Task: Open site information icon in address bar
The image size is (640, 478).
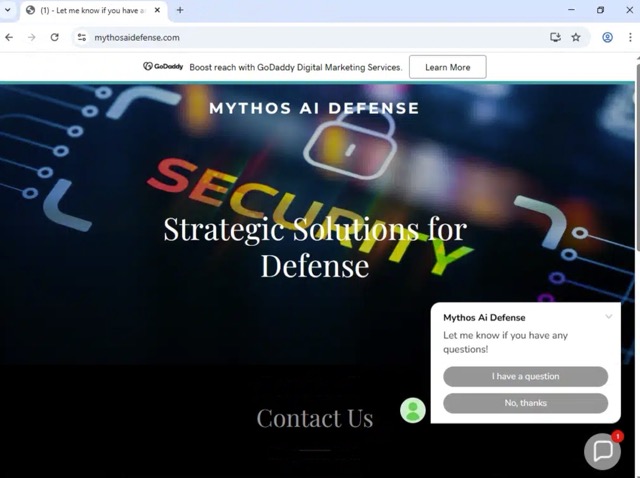Action: [x=82, y=38]
